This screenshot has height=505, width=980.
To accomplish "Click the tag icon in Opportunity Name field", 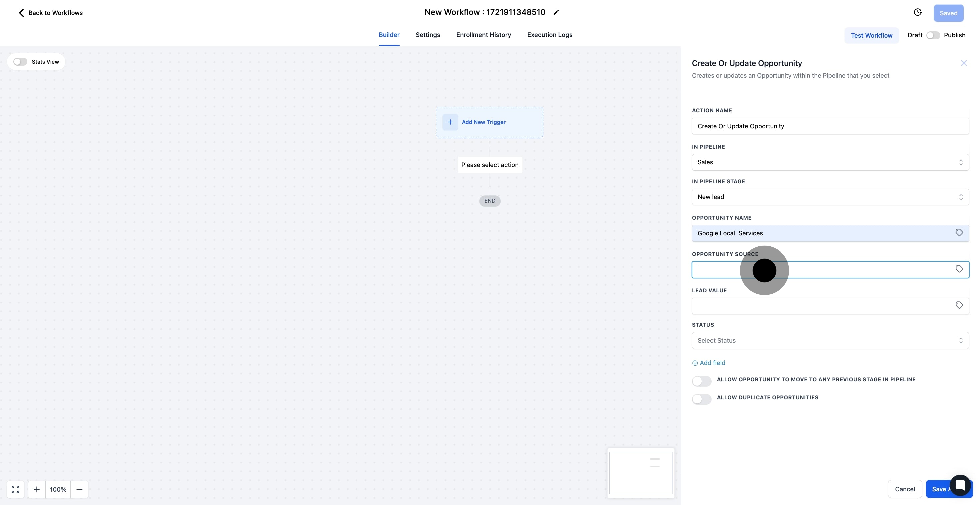I will (x=959, y=233).
